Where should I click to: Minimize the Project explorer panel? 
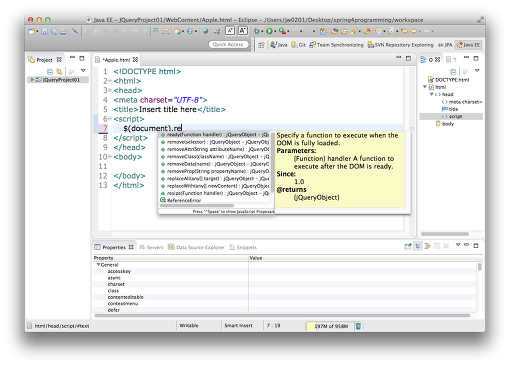pyautogui.click(x=72, y=58)
